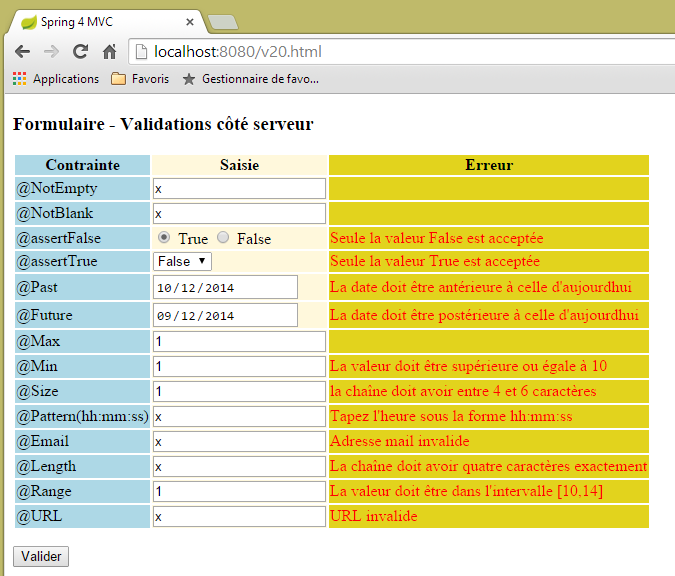Click the browser Back arrow

(x=22, y=52)
